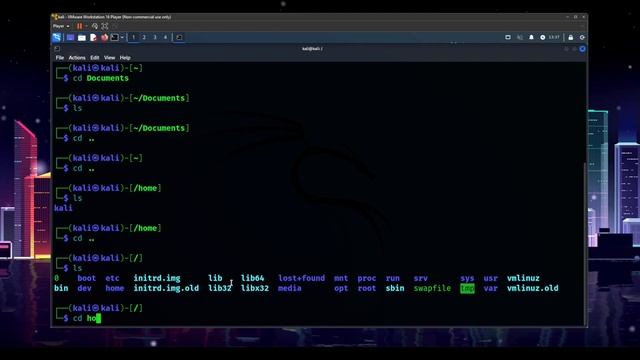Click the show desktop icon in Kali panel
This screenshot has width=640, height=360.
[x=71, y=38]
